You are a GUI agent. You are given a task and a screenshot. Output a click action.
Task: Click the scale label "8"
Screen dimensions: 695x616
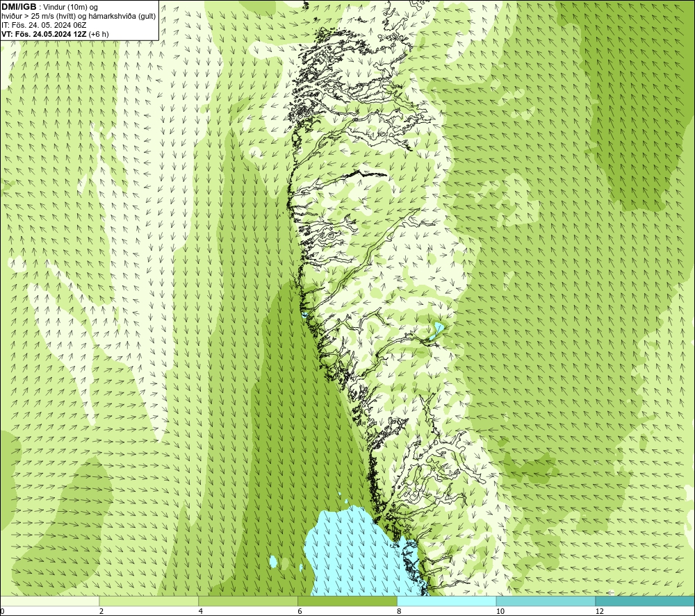tap(400, 611)
